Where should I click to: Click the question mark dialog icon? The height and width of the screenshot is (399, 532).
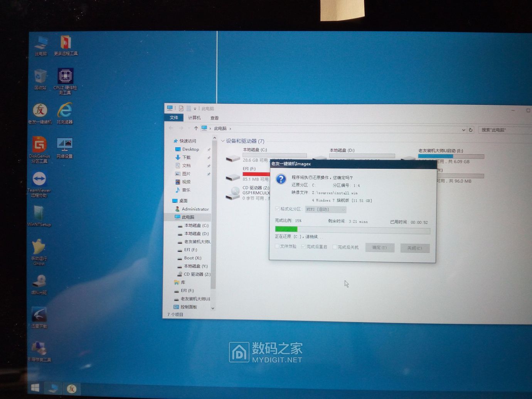(x=281, y=179)
